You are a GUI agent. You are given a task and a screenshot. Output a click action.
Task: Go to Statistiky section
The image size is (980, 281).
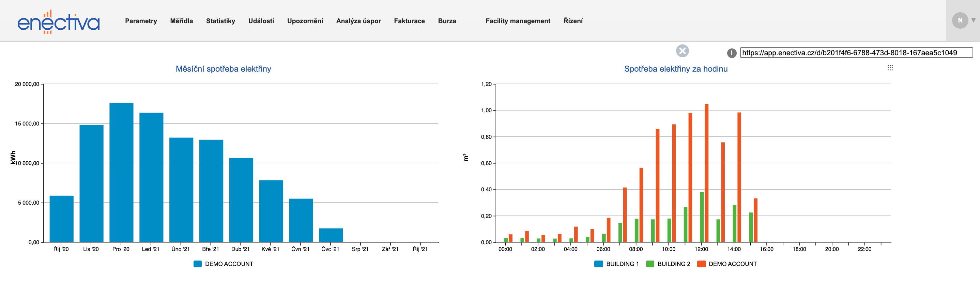(220, 21)
